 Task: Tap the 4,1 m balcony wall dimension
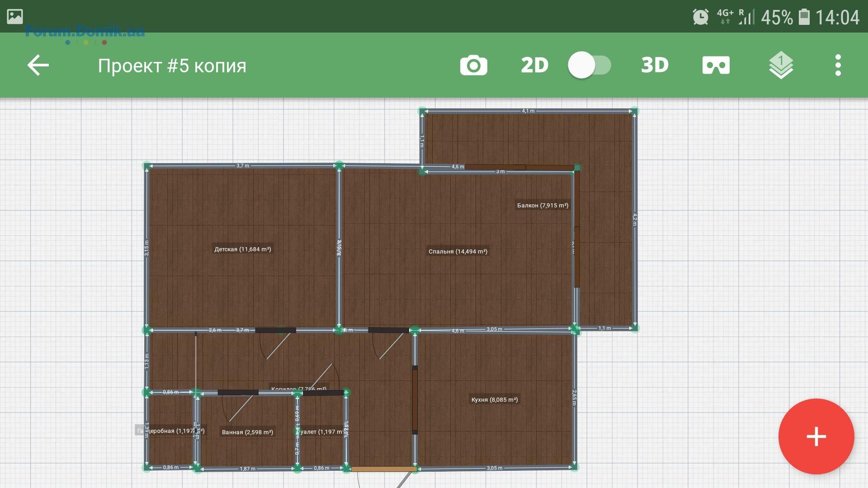coord(528,111)
